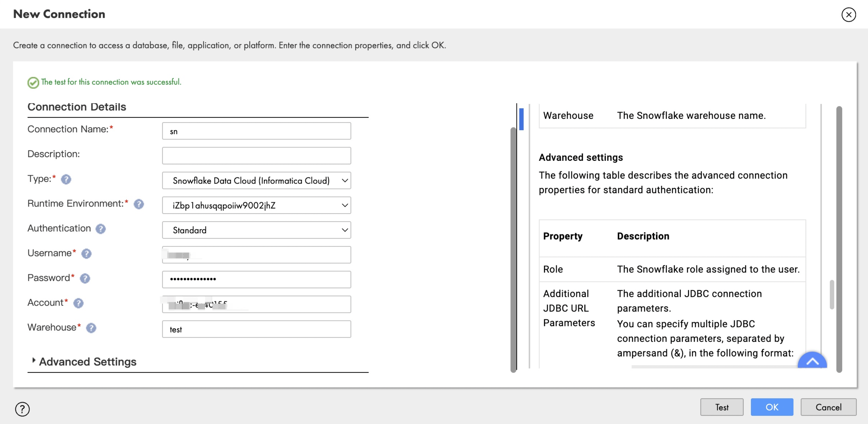Click help icon next to Warehouse
868x424 pixels.
click(x=91, y=328)
